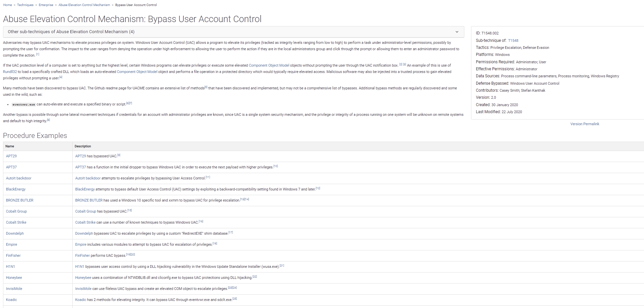Viewport: 644px width, 308px height.
Task: Expand the other sub-techniques chevron
Action: [x=457, y=32]
